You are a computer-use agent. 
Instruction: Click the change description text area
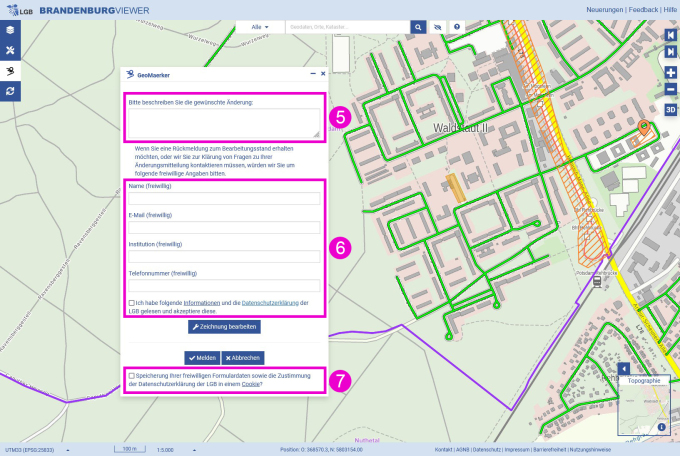224,123
